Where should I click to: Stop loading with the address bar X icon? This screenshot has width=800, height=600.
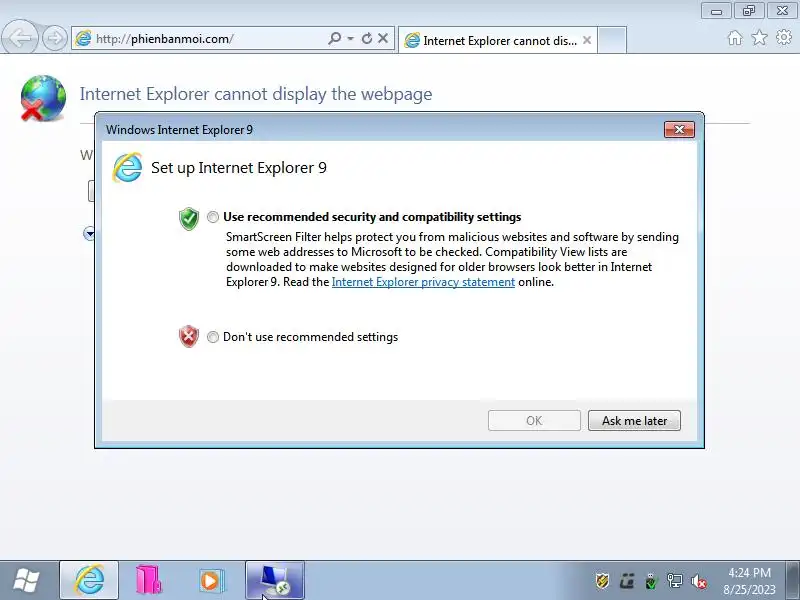click(383, 38)
